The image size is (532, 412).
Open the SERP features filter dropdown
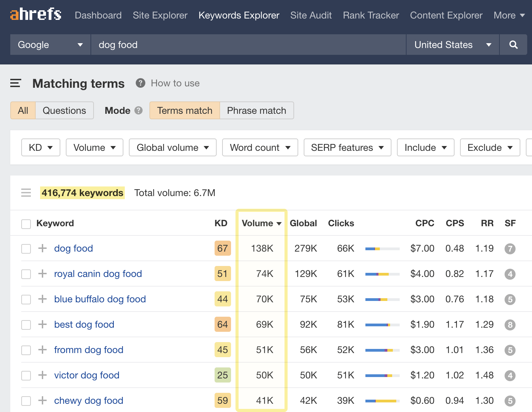[347, 147]
